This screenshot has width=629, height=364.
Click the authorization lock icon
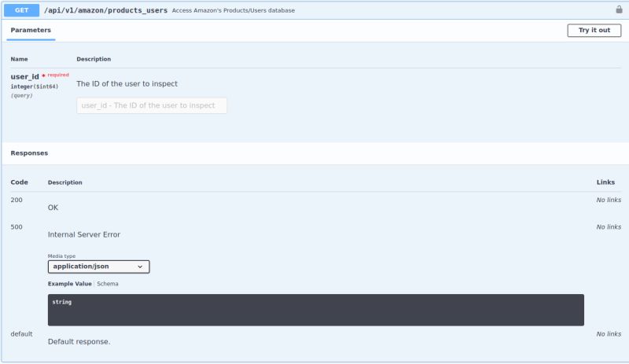pyautogui.click(x=619, y=9)
